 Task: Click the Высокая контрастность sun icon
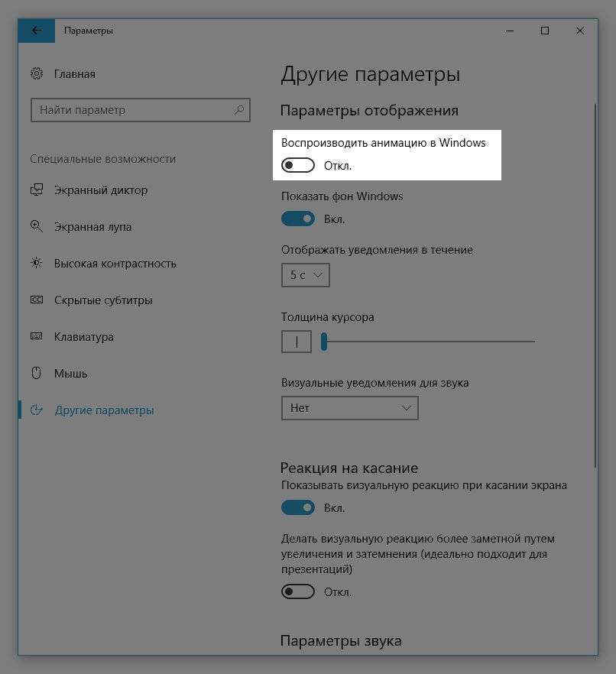pos(37,263)
